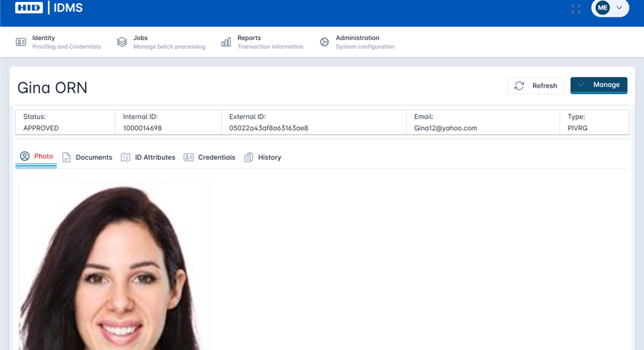Click the chevron inside Manage button
This screenshot has width=644, height=350.
pos(580,85)
